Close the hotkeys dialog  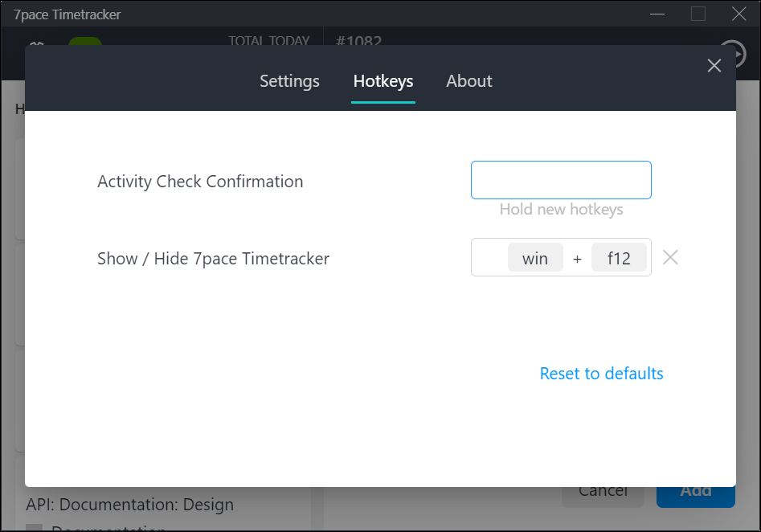coord(714,66)
